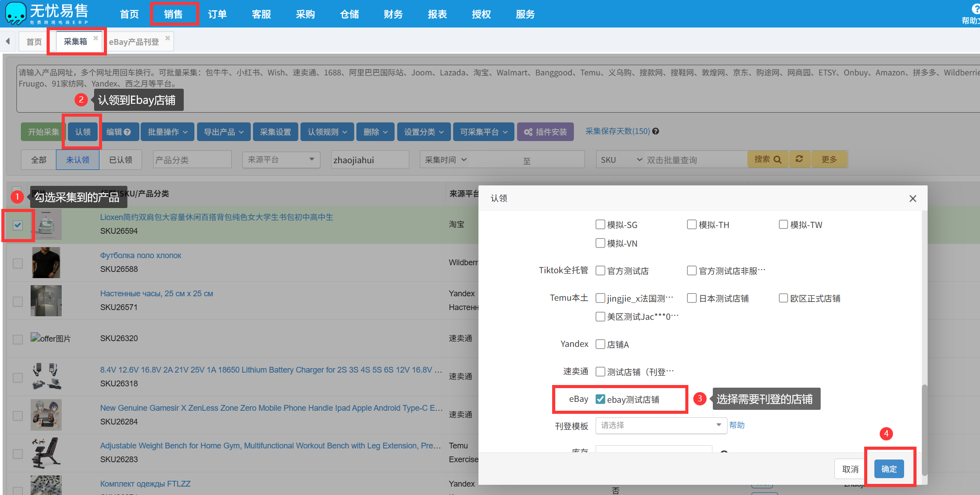Tick the 欧区正式店铺 checkbox
Screen dimensions: 980x495
click(x=783, y=298)
